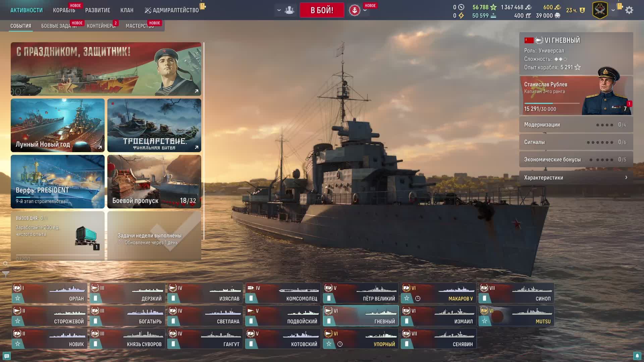Click the pirate clan emblem badge
This screenshot has height=362, width=644.
[600, 10]
